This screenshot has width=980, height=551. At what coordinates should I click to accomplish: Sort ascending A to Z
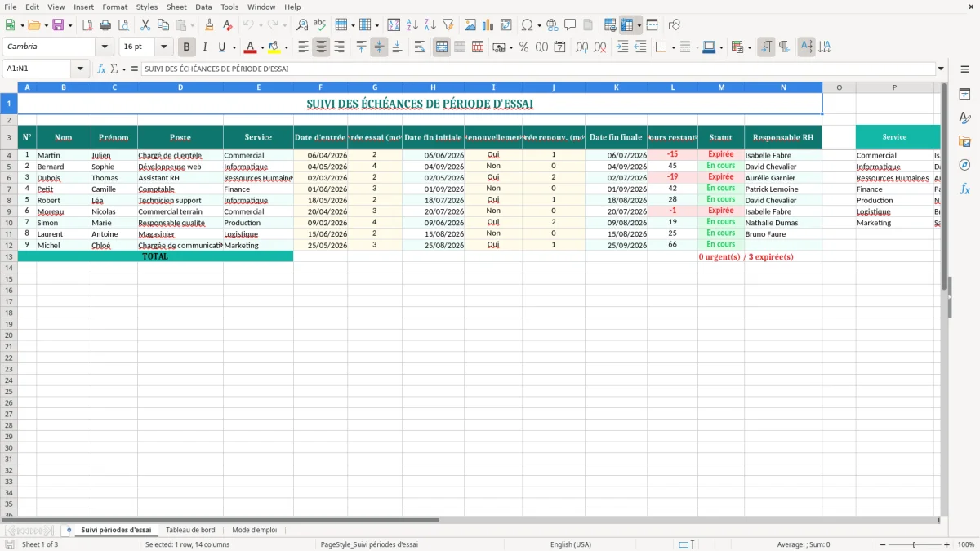coord(412,25)
